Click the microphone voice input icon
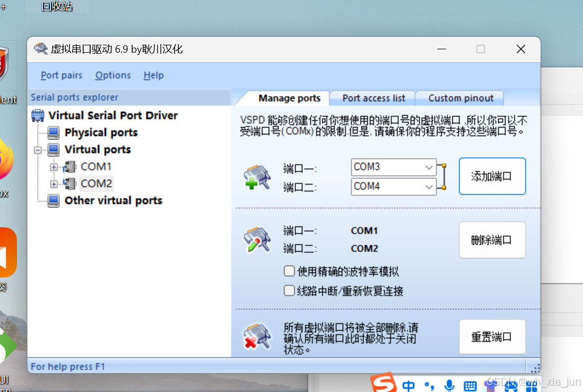 point(449,386)
